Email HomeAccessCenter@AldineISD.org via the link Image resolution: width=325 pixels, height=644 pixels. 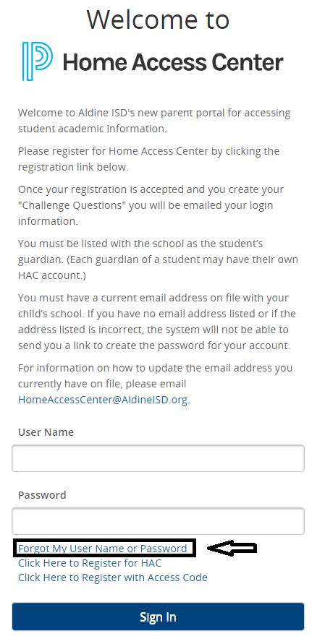click(103, 400)
